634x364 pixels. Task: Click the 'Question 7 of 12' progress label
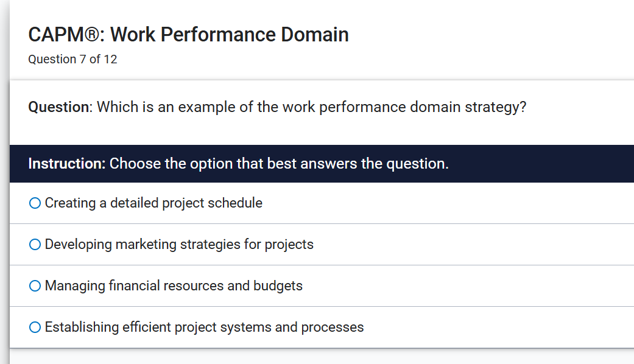(x=72, y=59)
